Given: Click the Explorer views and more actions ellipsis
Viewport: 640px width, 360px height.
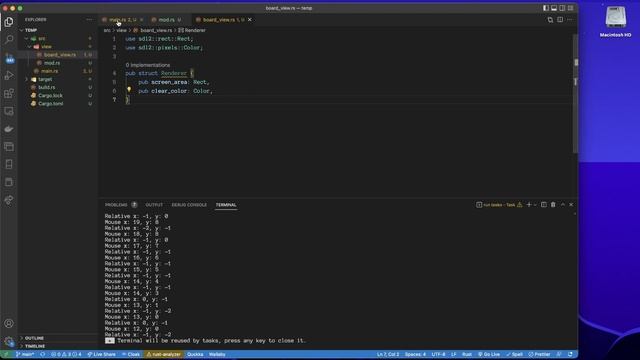Looking at the screenshot, I should (89, 20).
